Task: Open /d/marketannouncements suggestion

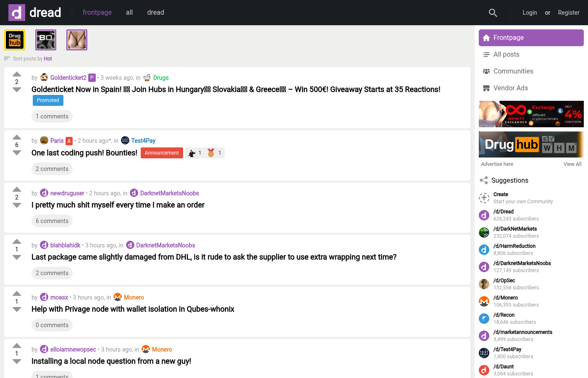Action: pos(523,332)
